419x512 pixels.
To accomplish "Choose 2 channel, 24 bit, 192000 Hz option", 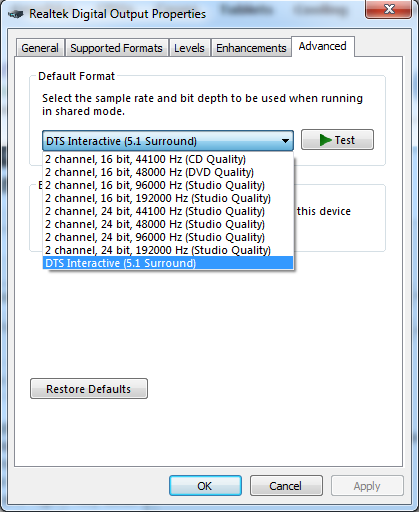I will point(168,250).
